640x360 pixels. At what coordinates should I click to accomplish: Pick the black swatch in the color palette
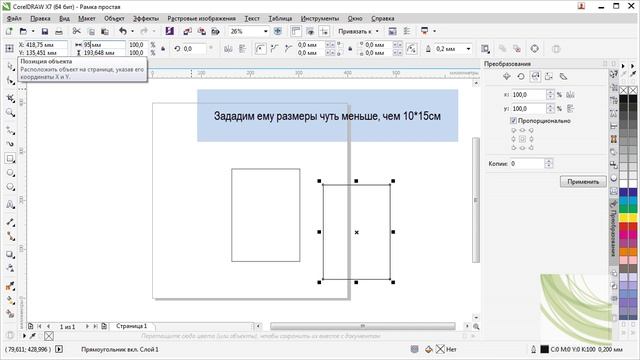624,99
